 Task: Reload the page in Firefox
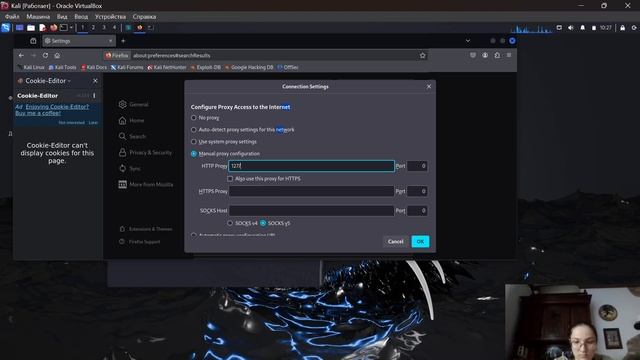pyautogui.click(x=45, y=56)
